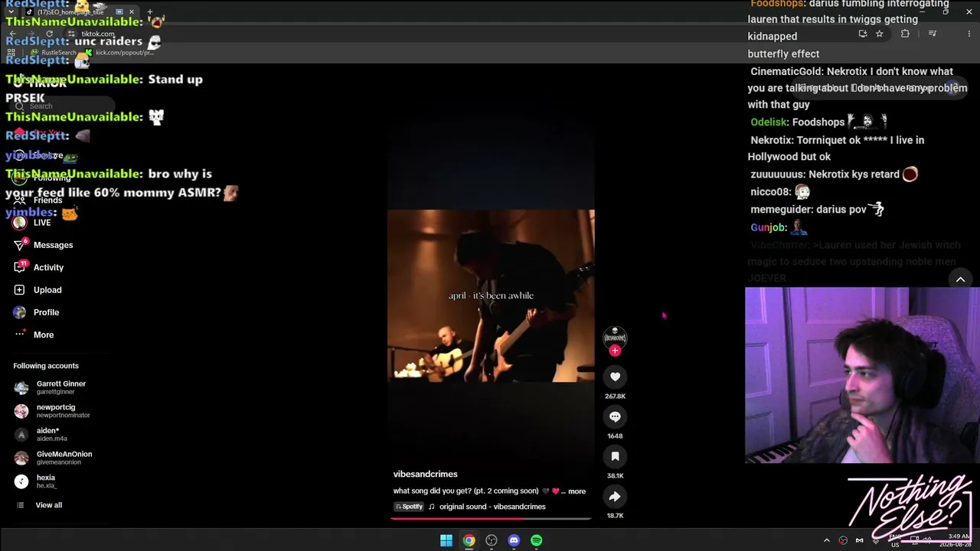980x551 pixels.
Task: Open the Messages page
Action: 54,245
